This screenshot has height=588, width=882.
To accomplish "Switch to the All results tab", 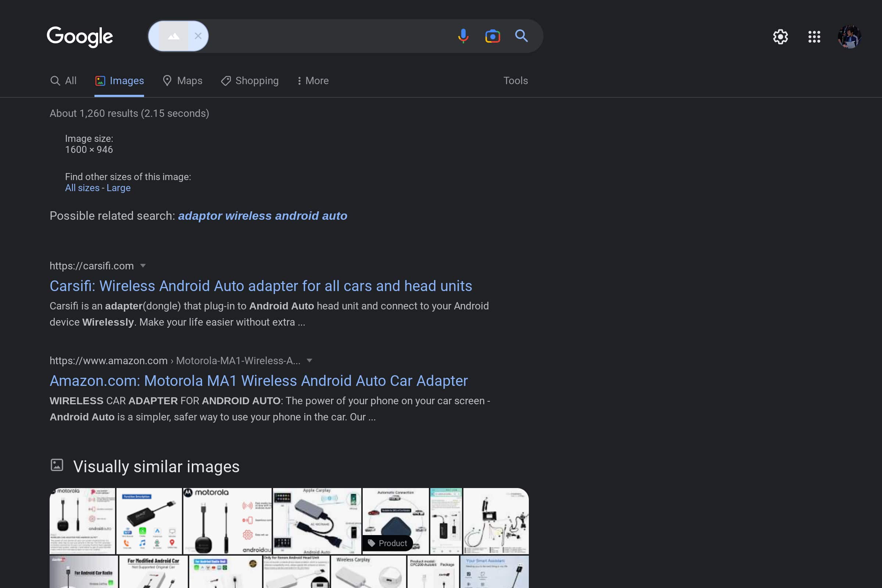I will [63, 80].
